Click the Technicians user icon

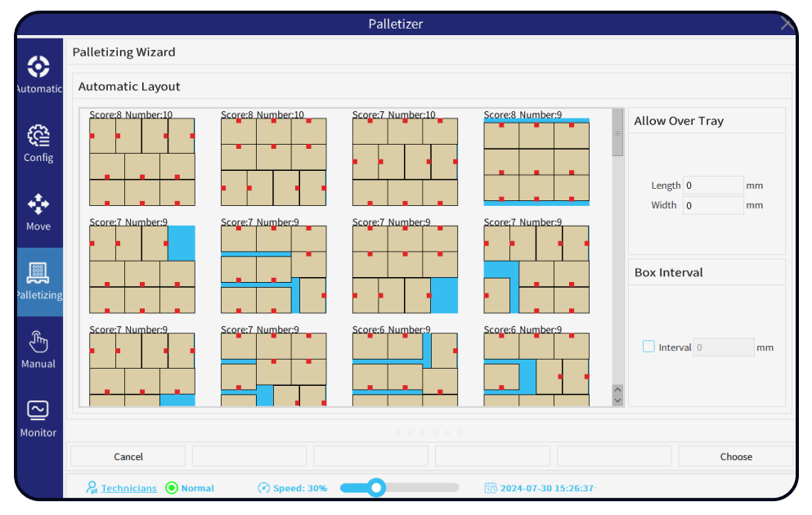click(92, 488)
